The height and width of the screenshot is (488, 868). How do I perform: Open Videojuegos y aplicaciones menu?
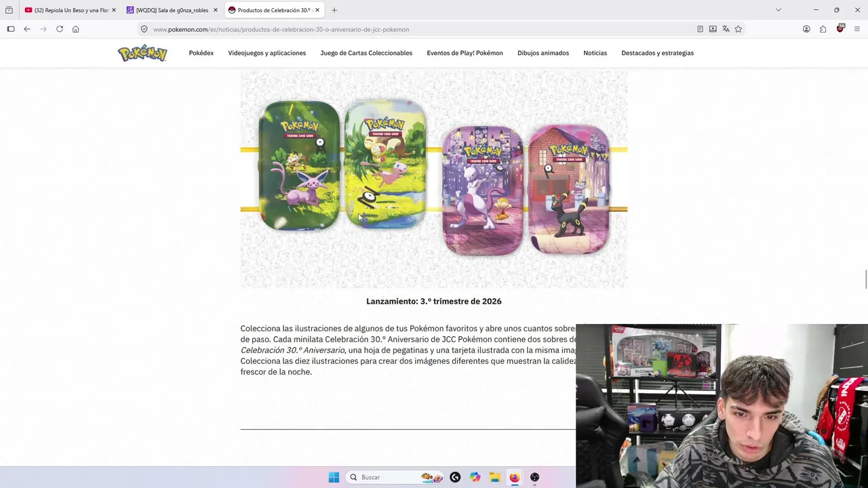[267, 53]
